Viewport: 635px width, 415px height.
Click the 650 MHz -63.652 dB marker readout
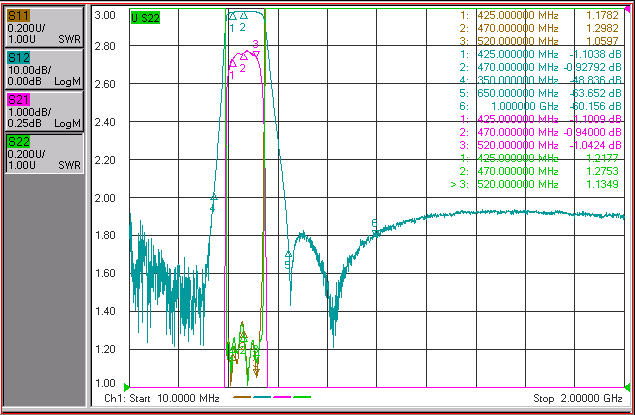540,93
